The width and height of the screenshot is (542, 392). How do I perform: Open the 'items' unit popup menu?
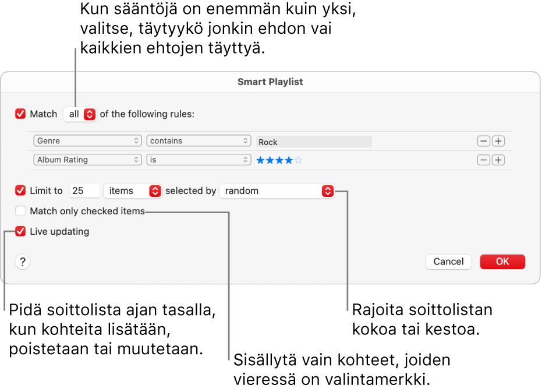pyautogui.click(x=133, y=190)
